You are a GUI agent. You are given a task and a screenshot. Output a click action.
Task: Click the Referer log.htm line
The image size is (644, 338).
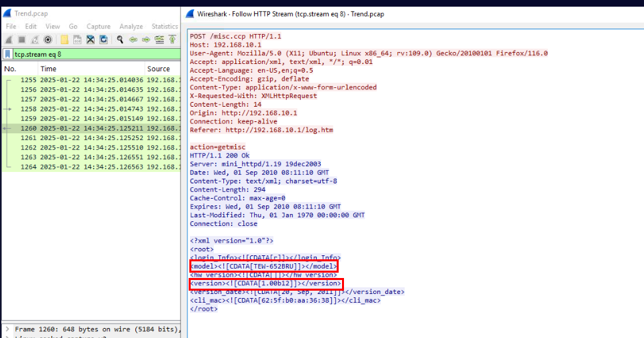coord(261,130)
